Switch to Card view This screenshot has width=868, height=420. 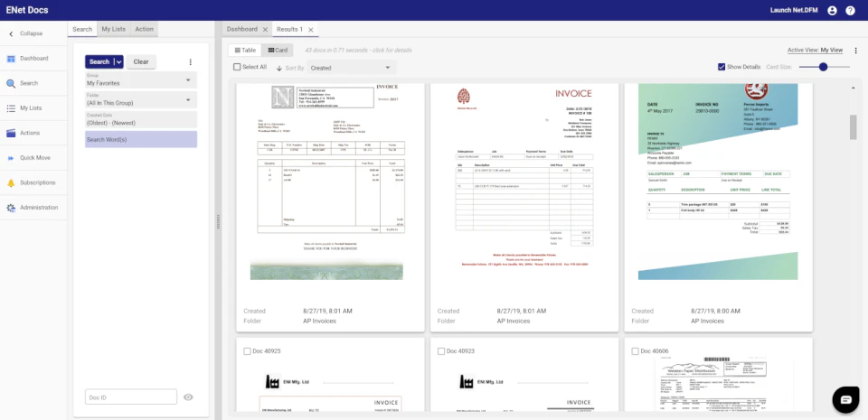point(278,51)
